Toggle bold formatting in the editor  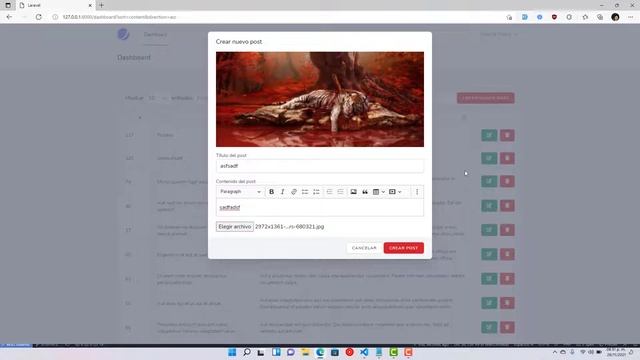271,192
